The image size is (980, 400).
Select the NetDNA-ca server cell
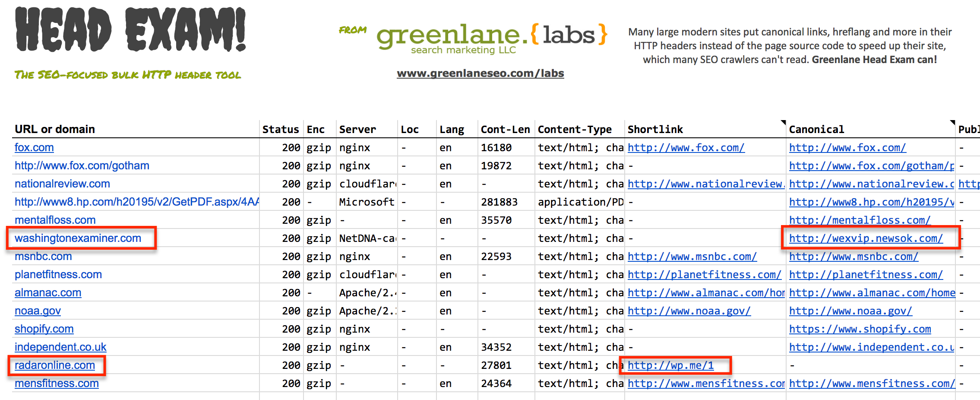point(367,238)
